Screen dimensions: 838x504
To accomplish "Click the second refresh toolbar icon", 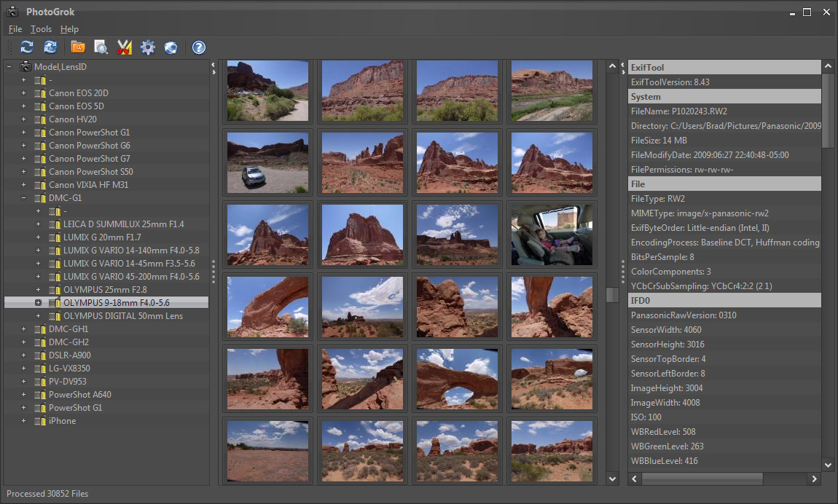I will pyautogui.click(x=50, y=47).
